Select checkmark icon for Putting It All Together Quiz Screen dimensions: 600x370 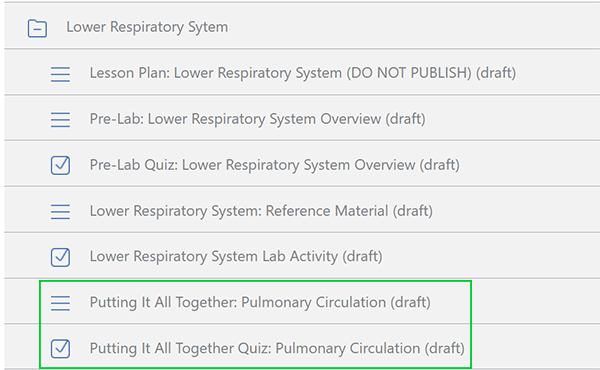(x=60, y=349)
